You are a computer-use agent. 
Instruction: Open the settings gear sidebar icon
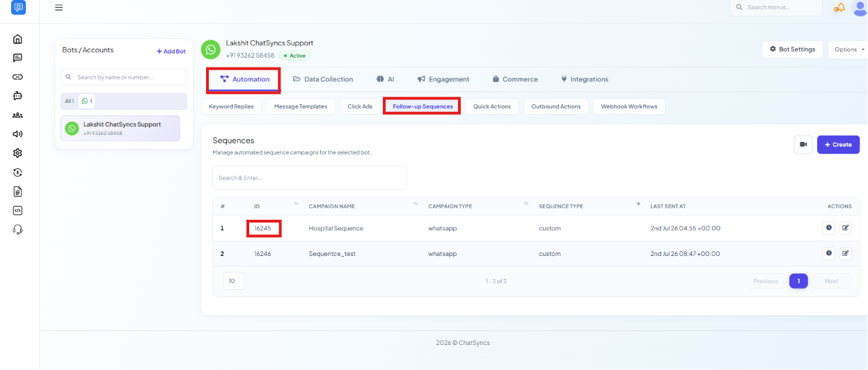pos(18,153)
